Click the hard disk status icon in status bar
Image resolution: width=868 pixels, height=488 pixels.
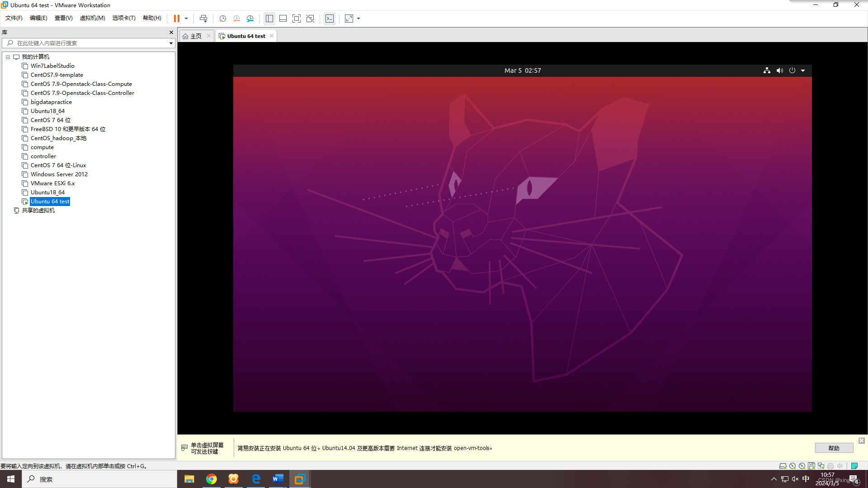[x=783, y=466]
